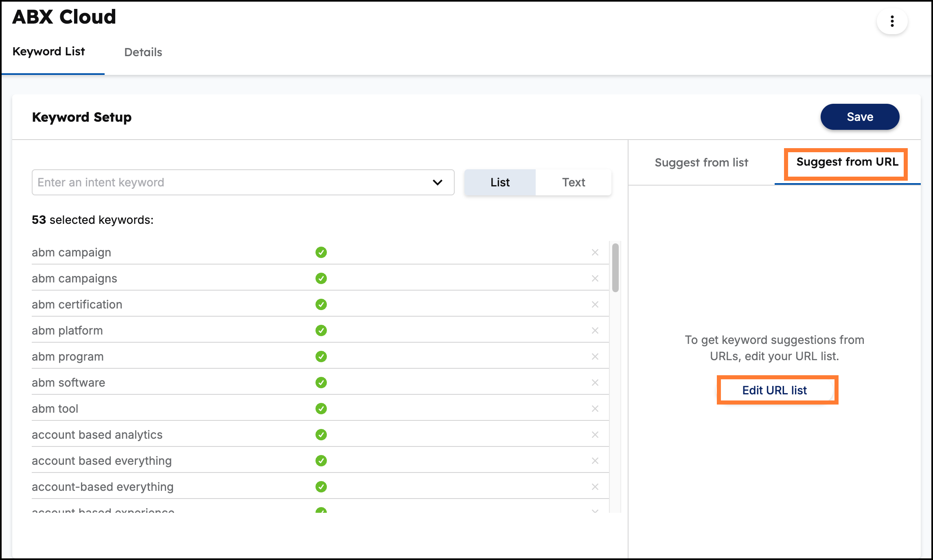Image resolution: width=933 pixels, height=560 pixels.
Task: Select the 'account-based everything' keyword text
Action: click(x=103, y=487)
